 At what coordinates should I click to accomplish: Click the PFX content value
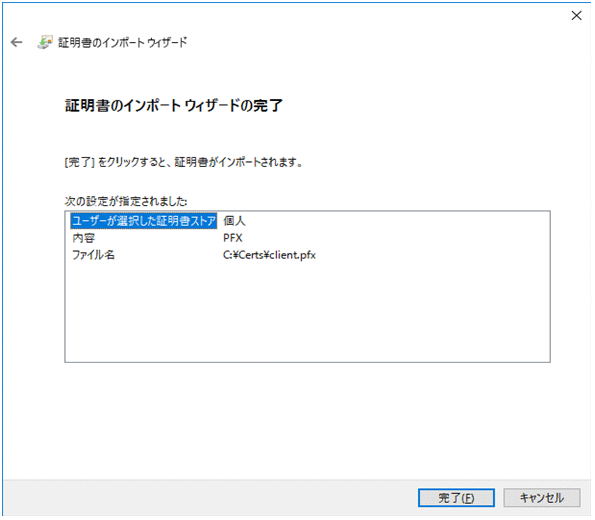233,238
